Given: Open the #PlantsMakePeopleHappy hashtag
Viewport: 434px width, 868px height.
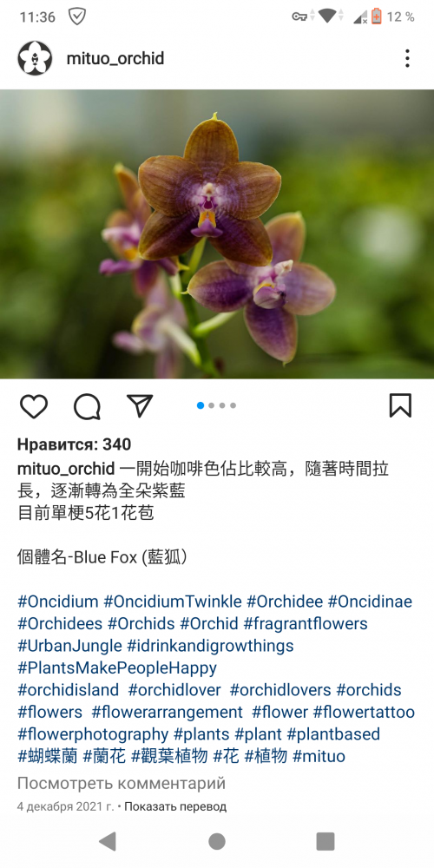Looking at the screenshot, I should tap(117, 668).
